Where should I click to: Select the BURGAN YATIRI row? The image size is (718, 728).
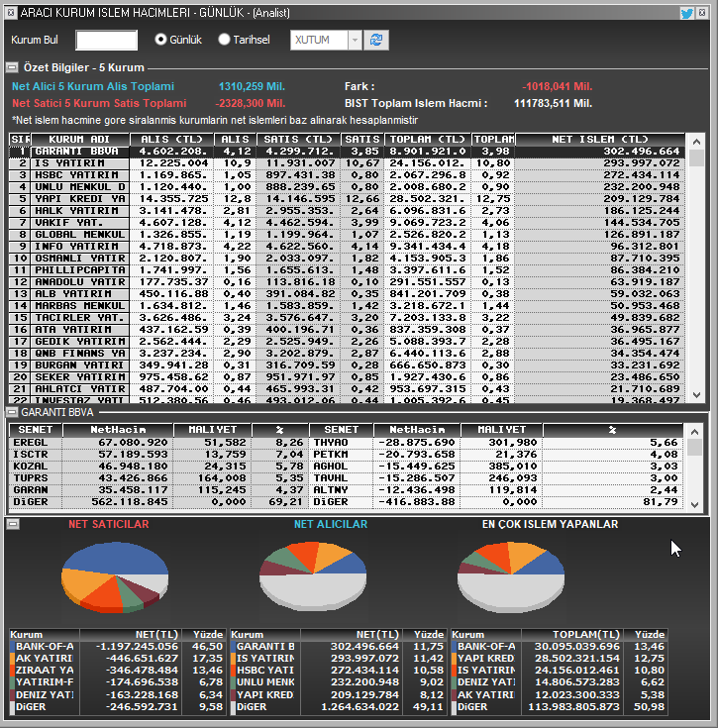coord(347,365)
